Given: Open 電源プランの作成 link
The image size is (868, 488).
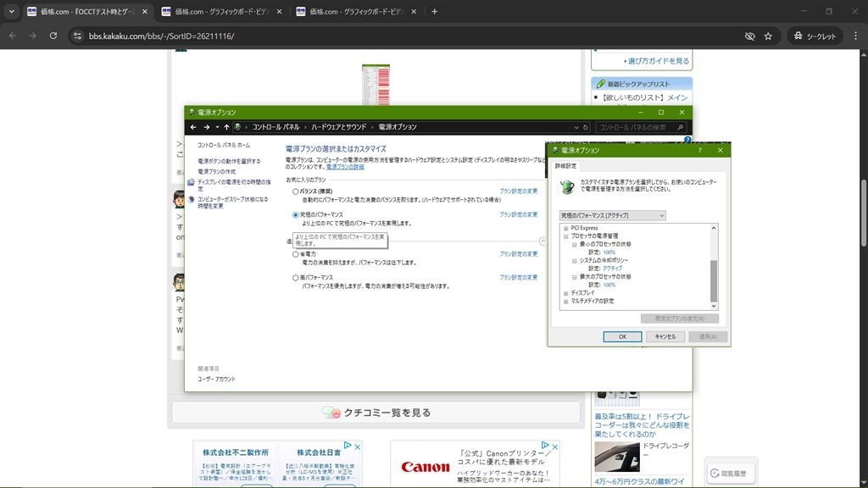Looking at the screenshot, I should click(x=216, y=171).
